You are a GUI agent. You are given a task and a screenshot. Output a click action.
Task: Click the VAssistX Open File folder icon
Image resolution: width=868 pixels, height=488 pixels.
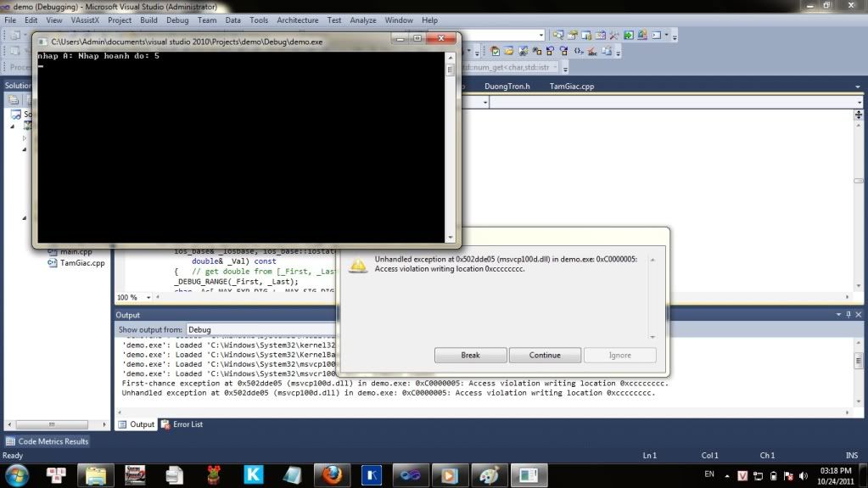[x=509, y=51]
